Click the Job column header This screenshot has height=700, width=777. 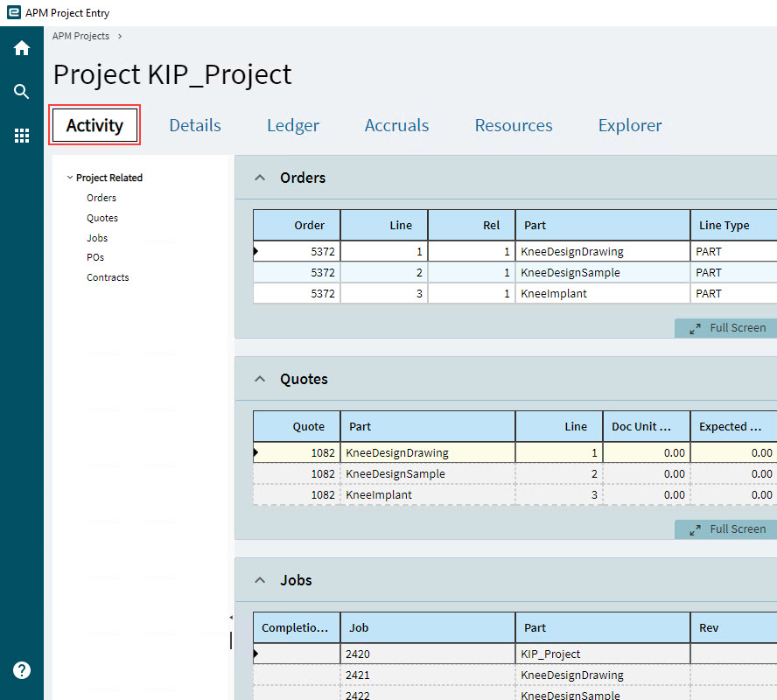tap(428, 627)
